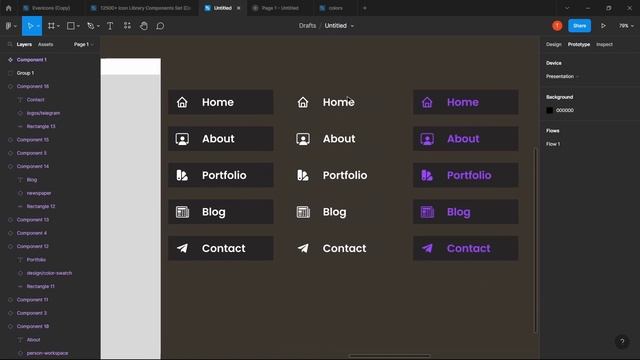Select the Text tool

click(110, 26)
